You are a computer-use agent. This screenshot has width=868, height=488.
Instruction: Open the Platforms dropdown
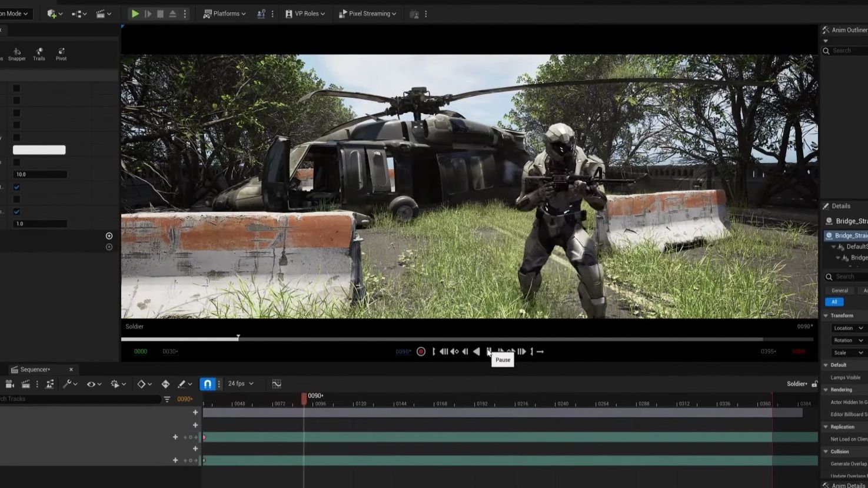225,14
